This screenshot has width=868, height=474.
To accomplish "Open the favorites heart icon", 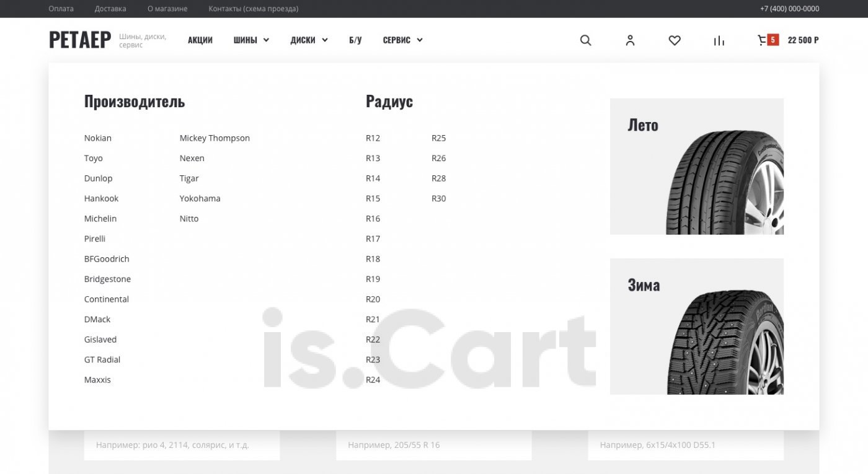I will (675, 40).
